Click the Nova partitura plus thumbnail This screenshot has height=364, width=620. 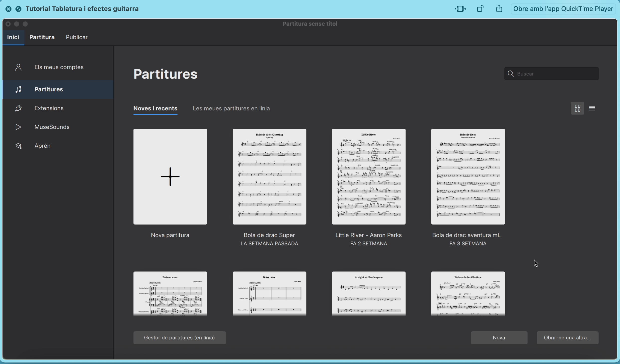[170, 177]
